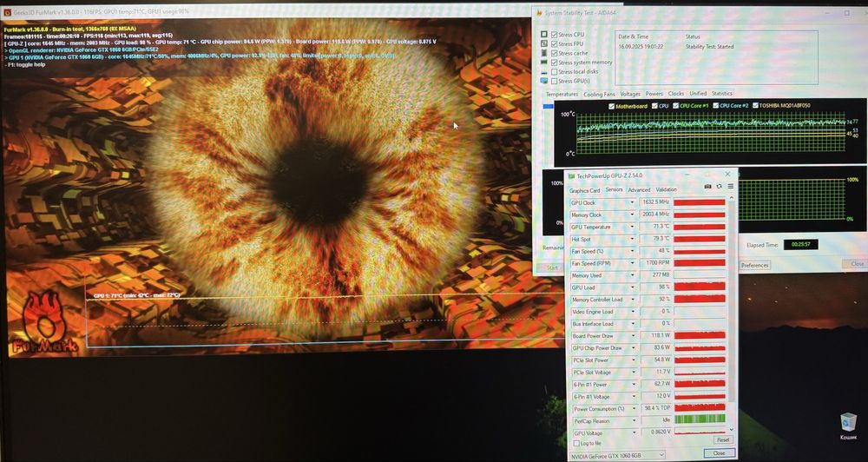Click the cache chip icon beside Stress cache
Screen dimensions: 868x462
[x=545, y=53]
